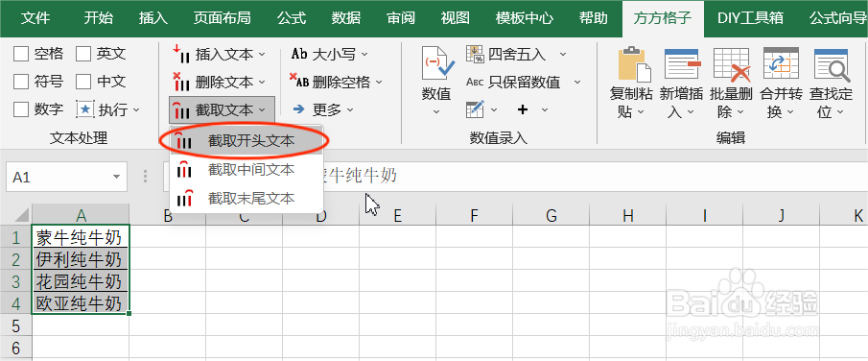Viewport: 868px width, 361px height.
Task: Switch to the 审阅 (Review) tab
Action: [401, 17]
